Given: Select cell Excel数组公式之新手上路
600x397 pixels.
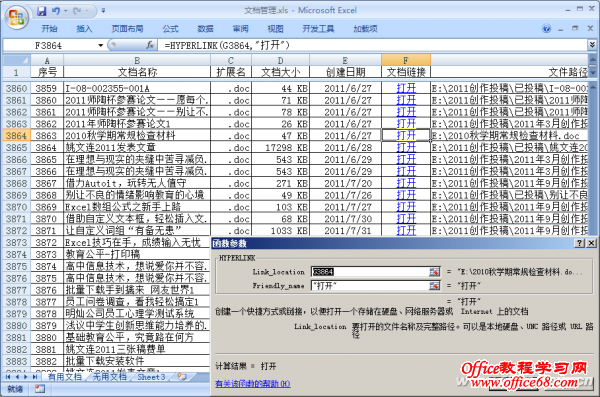Looking at the screenshot, I should [x=137, y=207].
